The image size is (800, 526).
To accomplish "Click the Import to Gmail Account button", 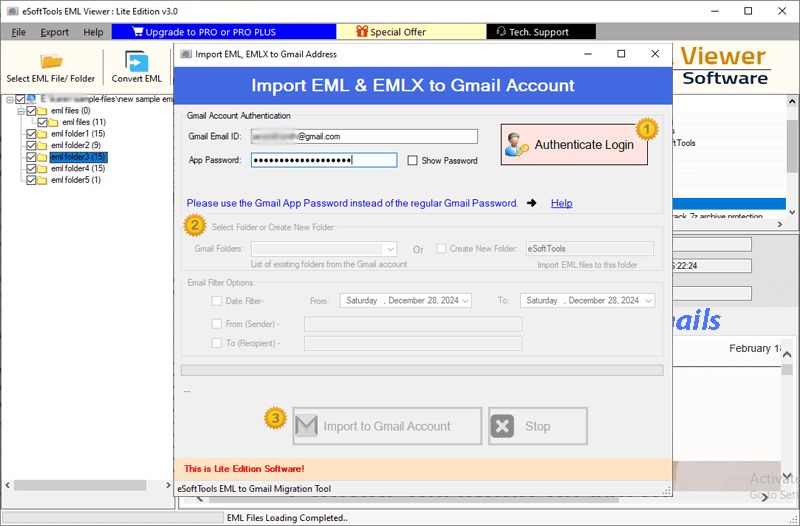I will pyautogui.click(x=387, y=426).
